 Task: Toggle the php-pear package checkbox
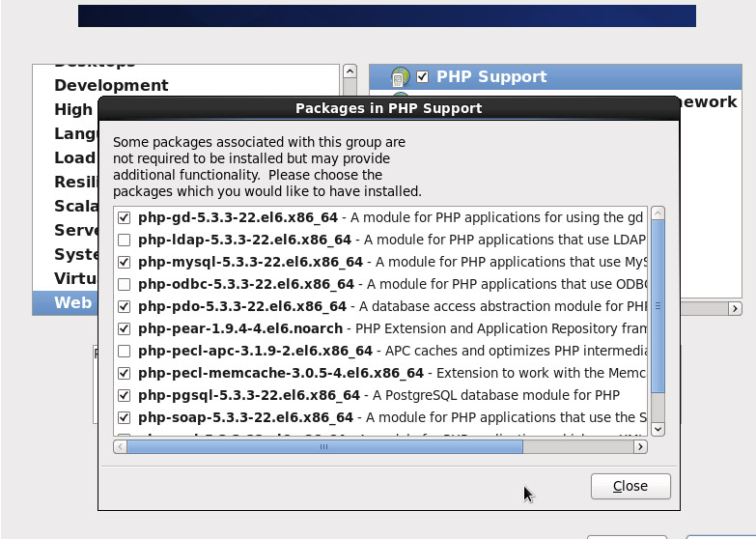[124, 328]
